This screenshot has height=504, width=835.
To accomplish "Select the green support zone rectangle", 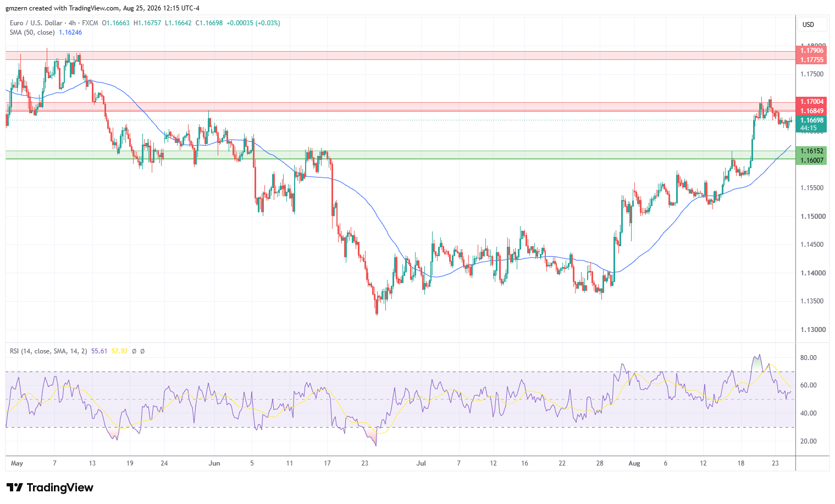I will point(400,155).
